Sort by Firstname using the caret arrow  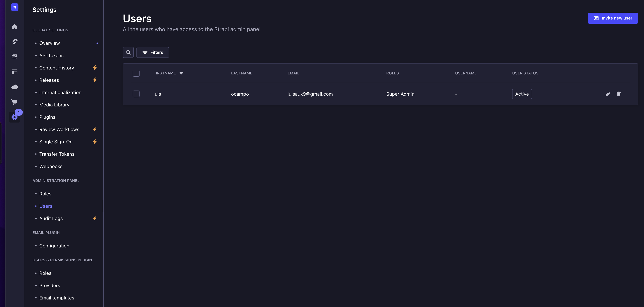click(181, 73)
